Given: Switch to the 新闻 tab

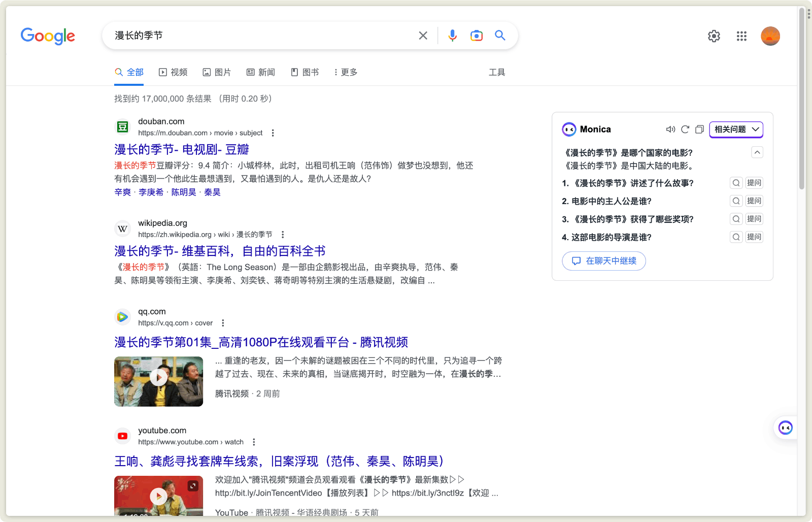Looking at the screenshot, I should coord(261,72).
